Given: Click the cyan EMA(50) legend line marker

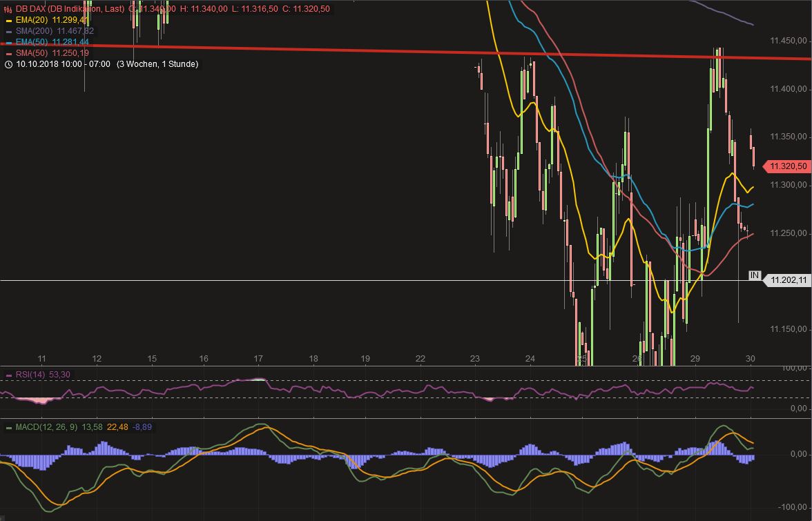Looking at the screenshot, I should (x=8, y=42).
